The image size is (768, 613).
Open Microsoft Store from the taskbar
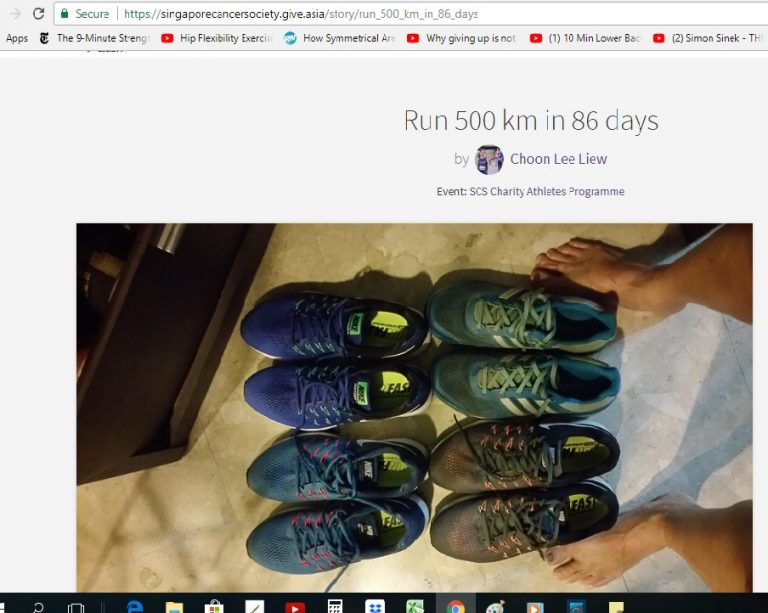(214, 607)
